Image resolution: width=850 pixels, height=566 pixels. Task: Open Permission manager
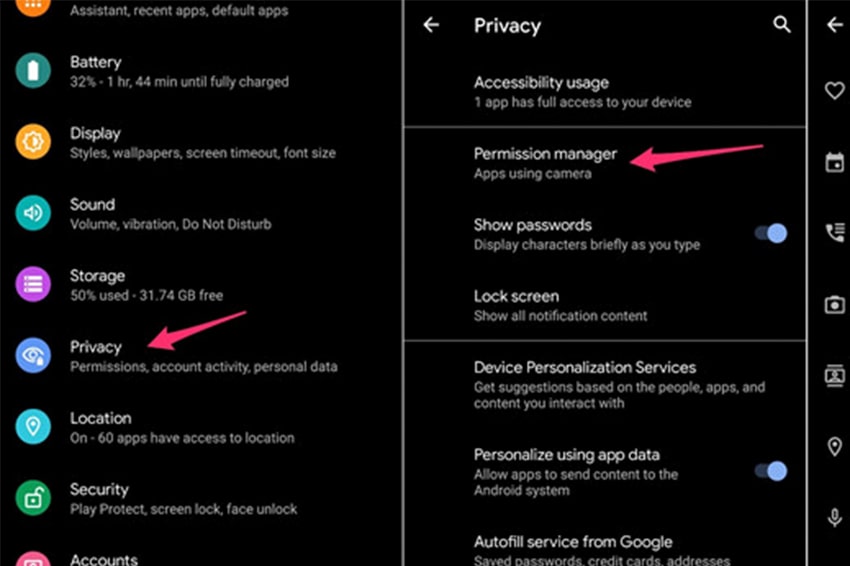[x=605, y=163]
